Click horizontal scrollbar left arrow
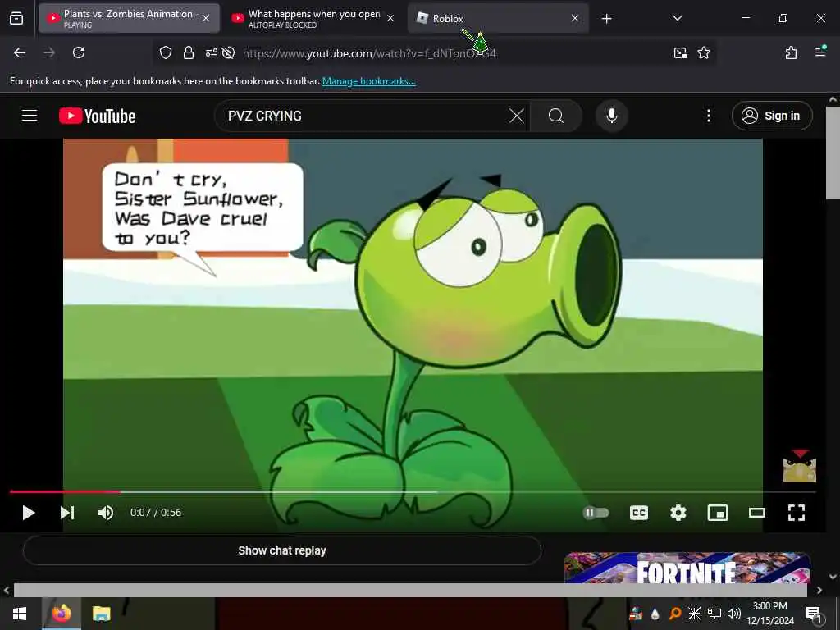The image size is (840, 630). (x=7, y=591)
